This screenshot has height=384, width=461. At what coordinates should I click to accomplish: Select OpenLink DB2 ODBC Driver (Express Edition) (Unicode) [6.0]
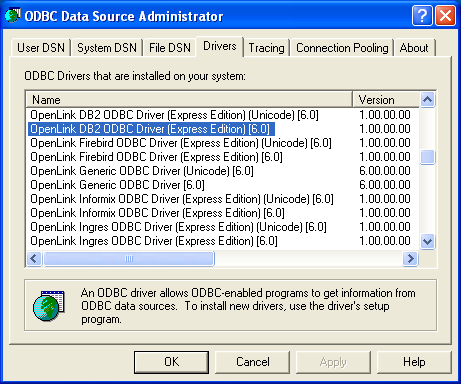point(174,115)
